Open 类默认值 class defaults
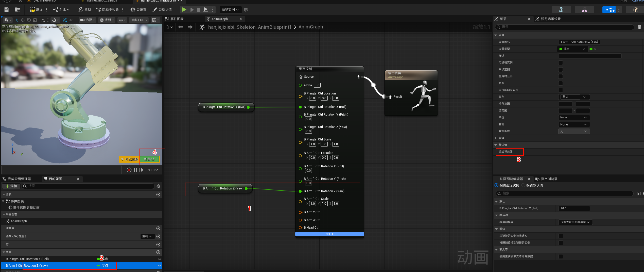Viewport: 644px width, 272px height. [x=162, y=10]
